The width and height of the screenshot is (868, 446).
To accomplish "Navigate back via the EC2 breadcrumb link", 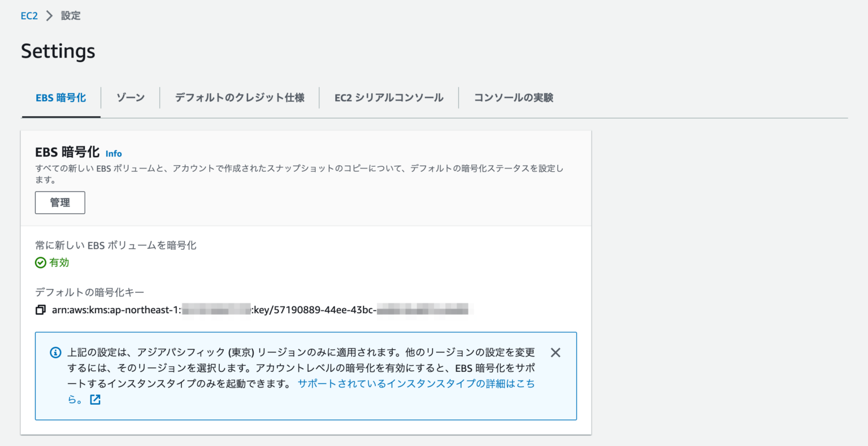I will point(29,15).
